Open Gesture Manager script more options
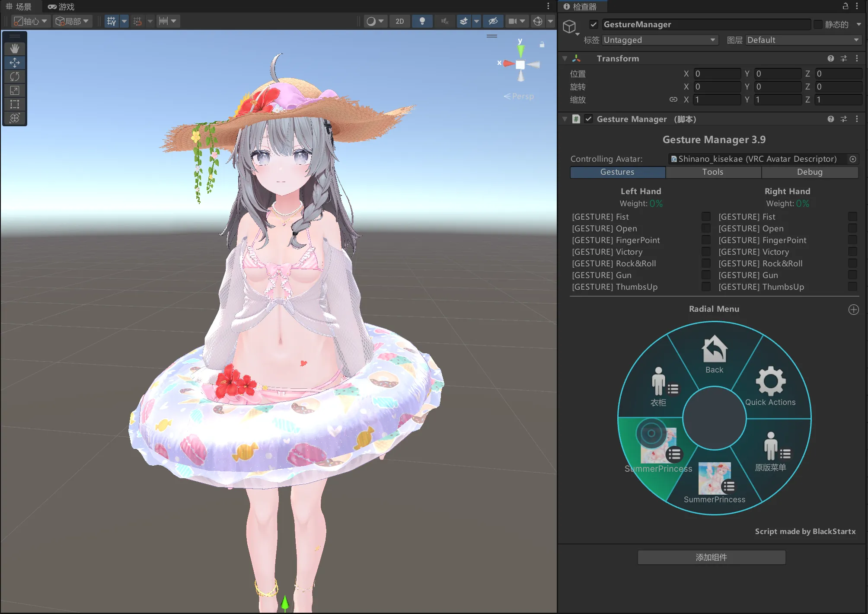The width and height of the screenshot is (868, 614). click(857, 119)
